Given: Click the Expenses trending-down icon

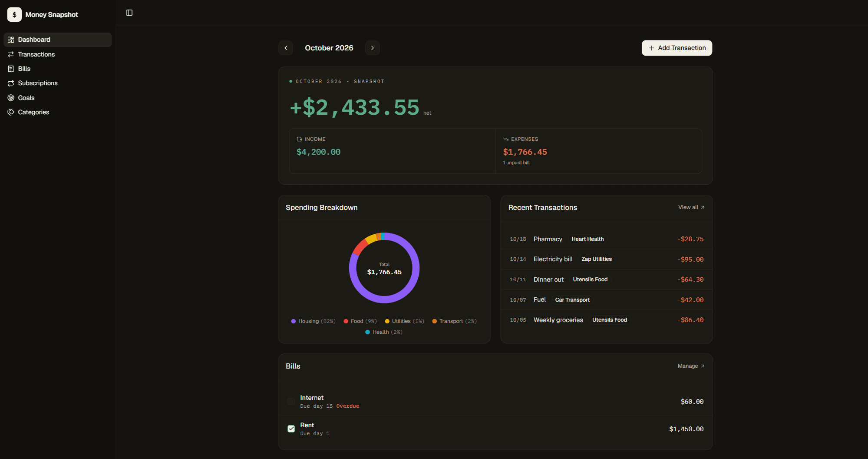Looking at the screenshot, I should coord(506,139).
